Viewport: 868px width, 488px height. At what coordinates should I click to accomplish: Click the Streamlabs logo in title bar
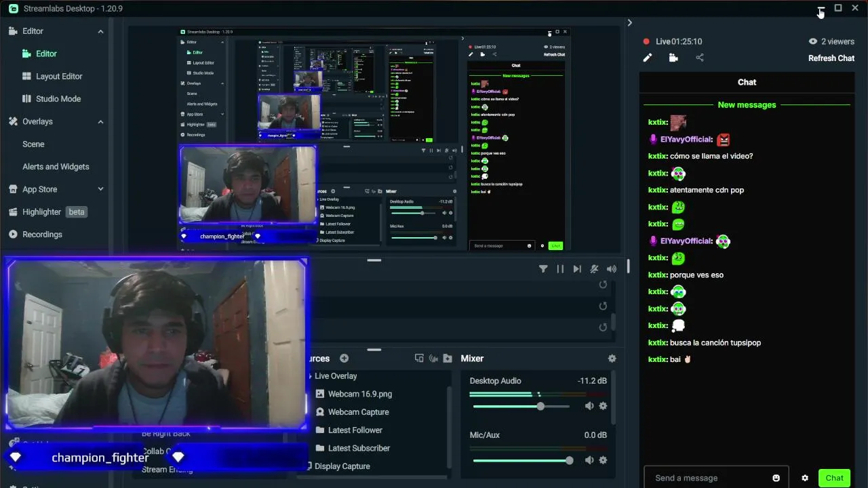14,9
